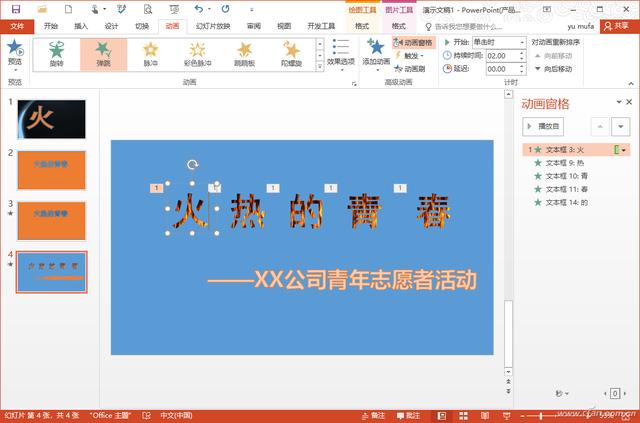640x423 pixels.
Task: Switch to the 审阅 Review tab
Action: click(x=254, y=26)
